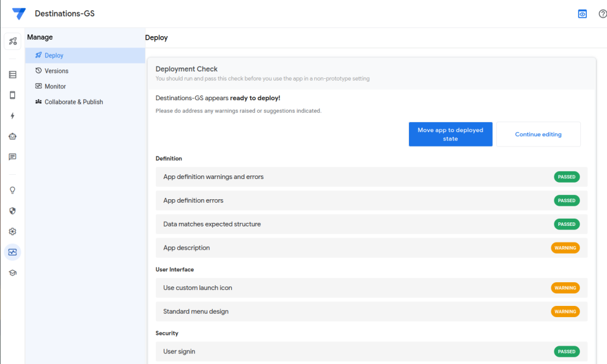607x364 pixels.
Task: Click the rocket icon beside Deploy
Action: click(x=39, y=55)
